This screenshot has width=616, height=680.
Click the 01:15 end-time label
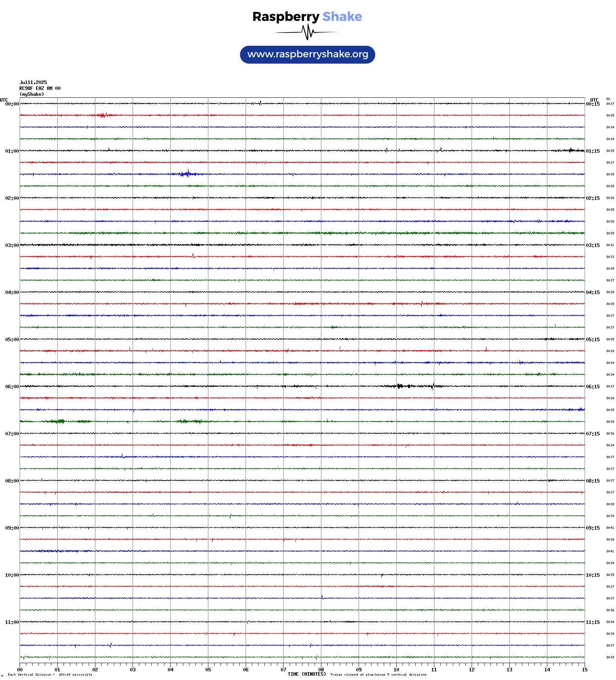coord(593,151)
